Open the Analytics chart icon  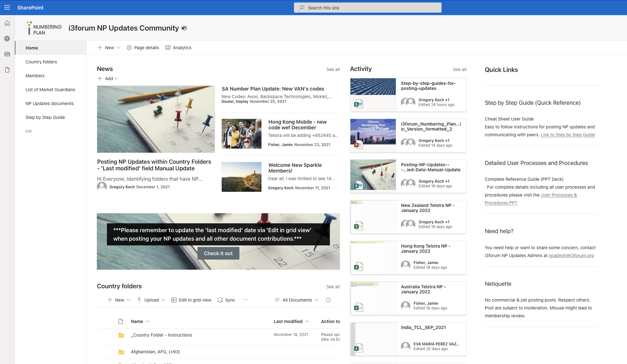pyautogui.click(x=168, y=48)
